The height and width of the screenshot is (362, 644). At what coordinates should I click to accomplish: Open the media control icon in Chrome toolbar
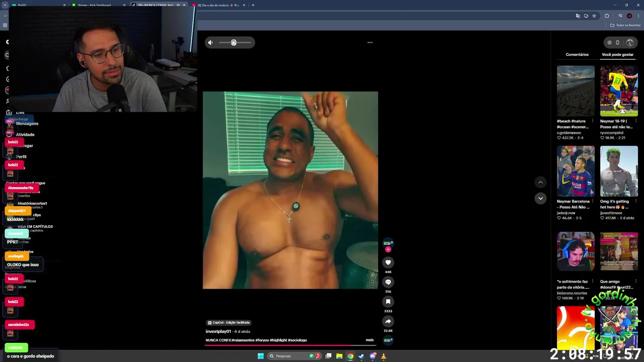click(621, 16)
